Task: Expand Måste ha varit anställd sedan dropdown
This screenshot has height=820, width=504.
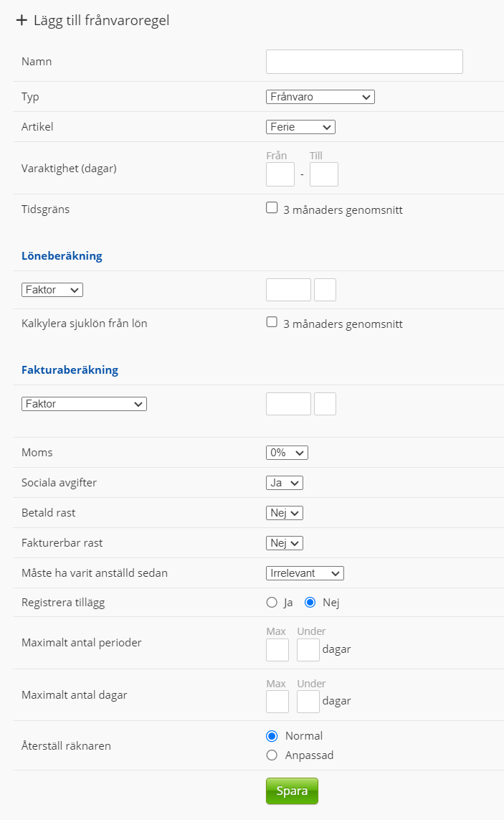Action: (305, 573)
